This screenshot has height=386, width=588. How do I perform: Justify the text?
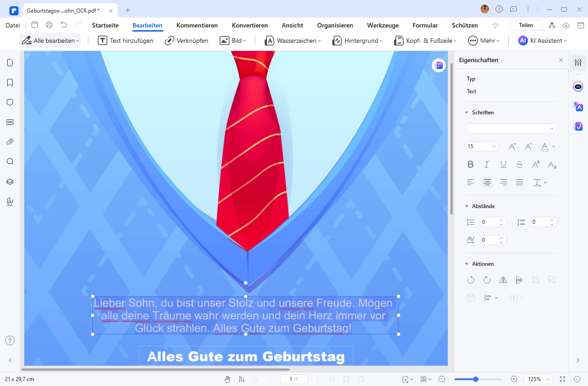[x=519, y=182]
